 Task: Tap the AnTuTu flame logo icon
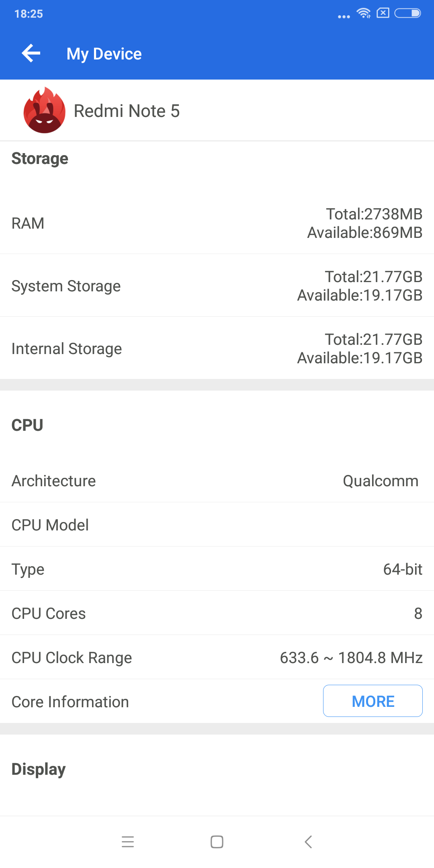click(x=45, y=110)
